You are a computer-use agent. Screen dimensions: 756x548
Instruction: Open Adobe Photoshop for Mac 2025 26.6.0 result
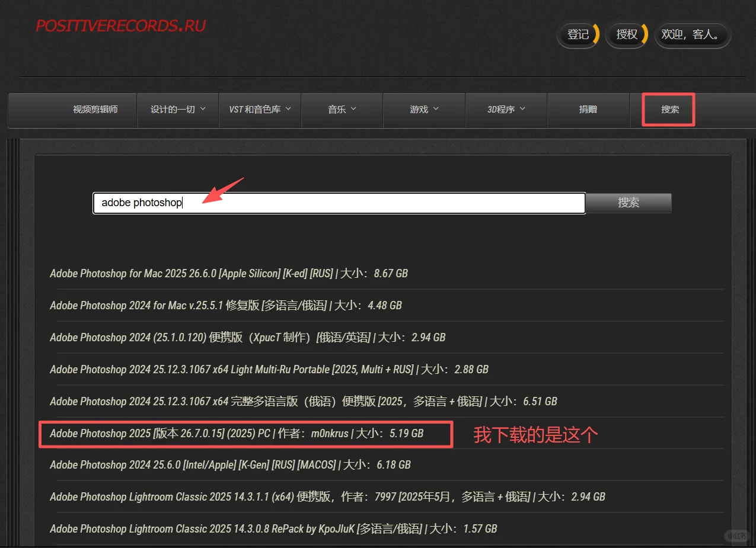pos(229,274)
